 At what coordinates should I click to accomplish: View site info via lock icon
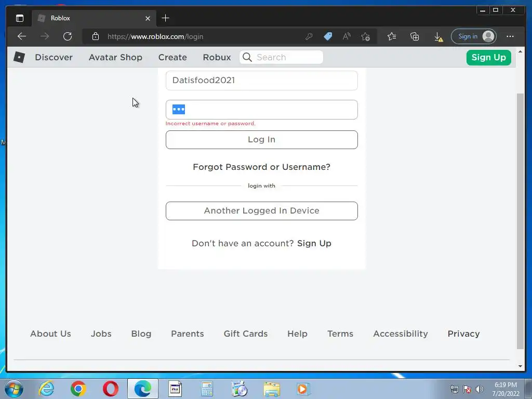96,36
